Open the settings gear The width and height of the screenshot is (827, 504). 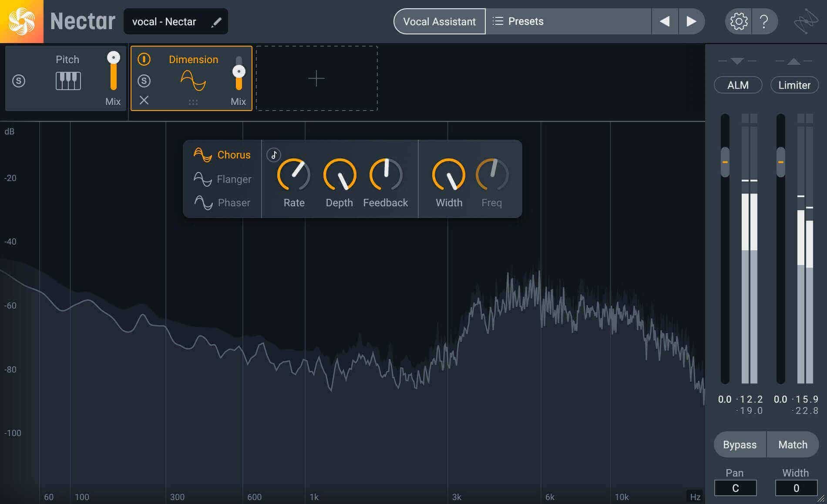point(739,21)
